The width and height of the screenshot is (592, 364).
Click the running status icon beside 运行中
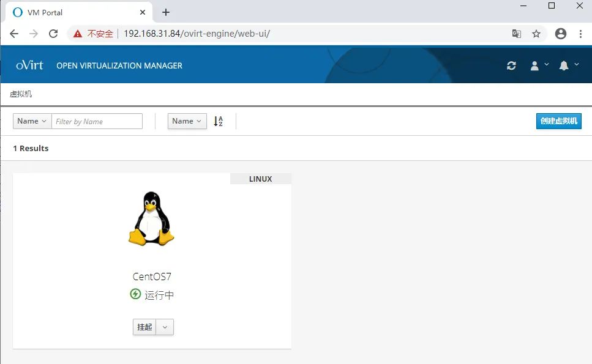[x=135, y=294]
